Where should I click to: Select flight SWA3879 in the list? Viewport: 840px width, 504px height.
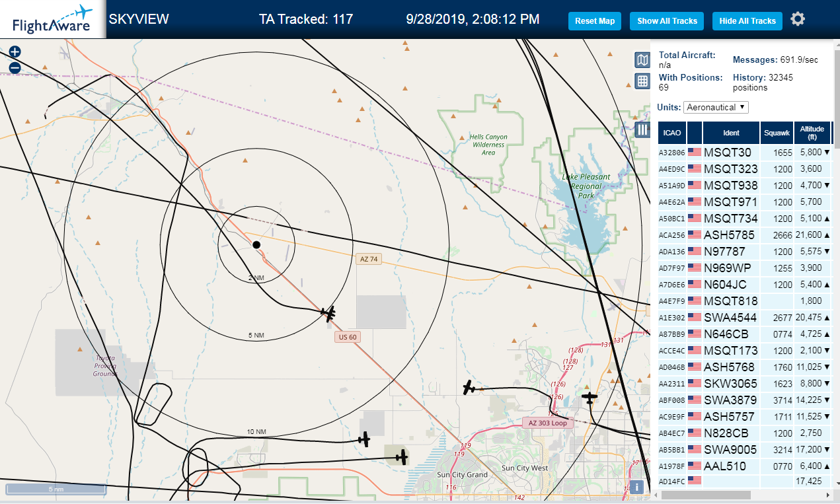tap(730, 400)
